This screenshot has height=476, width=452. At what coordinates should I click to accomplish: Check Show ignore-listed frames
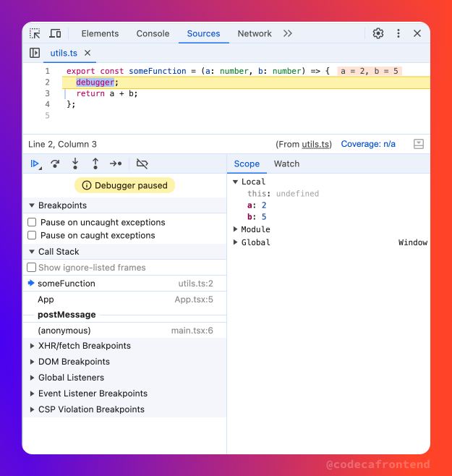pyautogui.click(x=32, y=268)
